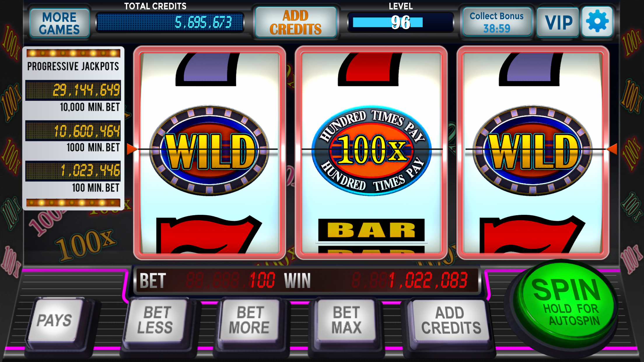The width and height of the screenshot is (644, 362).
Task: Click the red seven on the left reel
Action: (209, 235)
